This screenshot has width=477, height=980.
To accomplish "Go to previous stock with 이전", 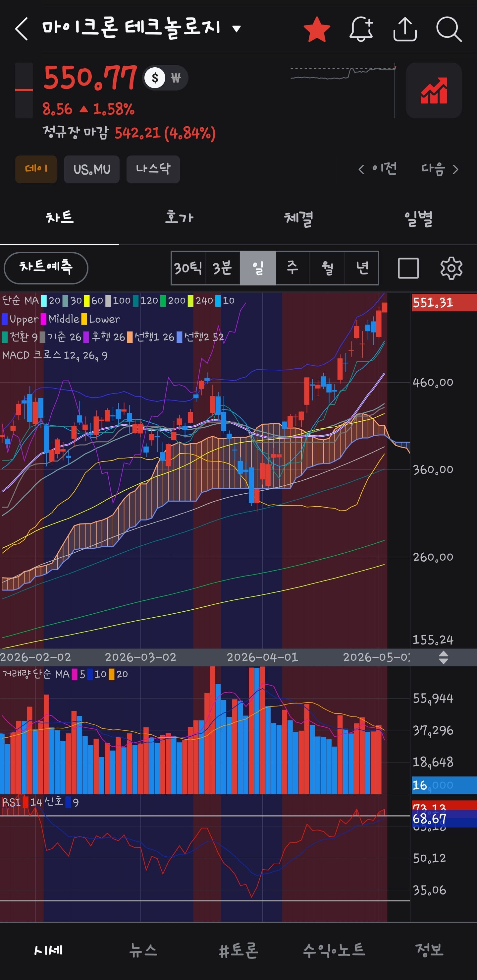I will coord(377,168).
